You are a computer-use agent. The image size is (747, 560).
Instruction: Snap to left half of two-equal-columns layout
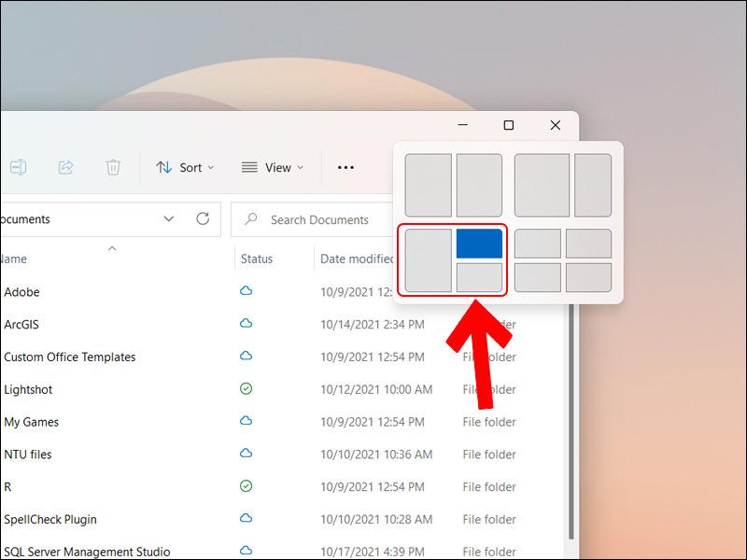(x=429, y=185)
